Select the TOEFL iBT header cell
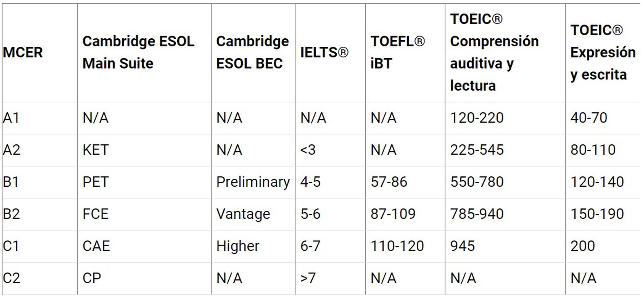This screenshot has width=644, height=304. pos(397,52)
